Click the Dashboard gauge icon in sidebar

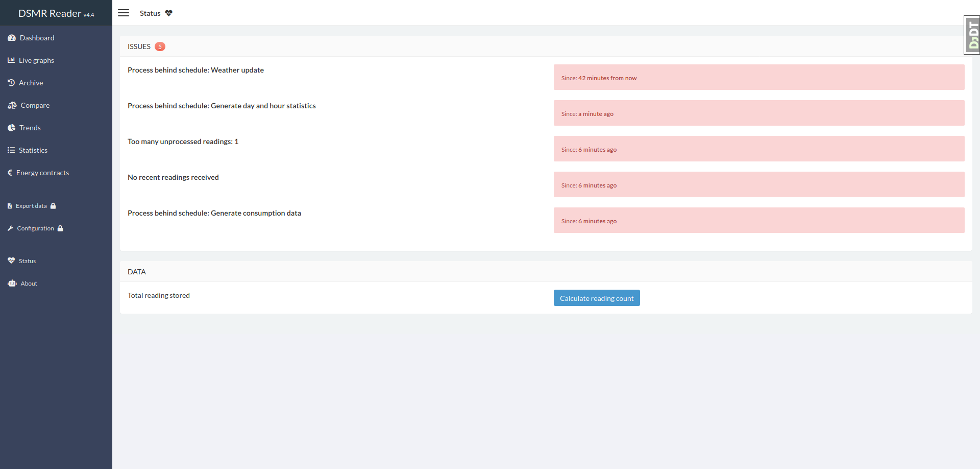point(12,38)
